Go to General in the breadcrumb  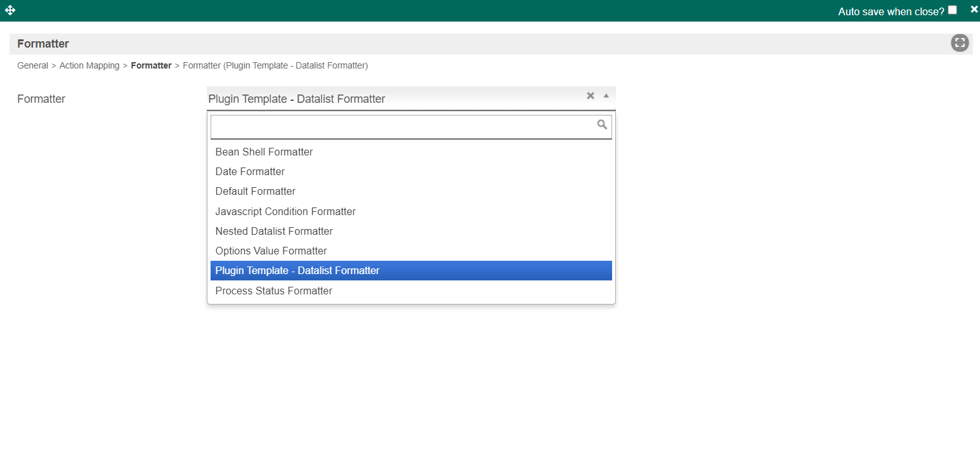tap(32, 66)
